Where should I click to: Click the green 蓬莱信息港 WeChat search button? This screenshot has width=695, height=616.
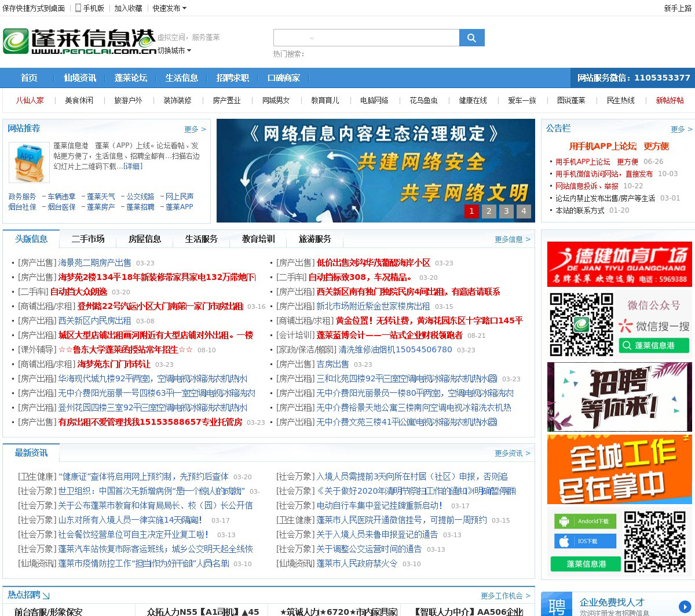click(x=654, y=345)
